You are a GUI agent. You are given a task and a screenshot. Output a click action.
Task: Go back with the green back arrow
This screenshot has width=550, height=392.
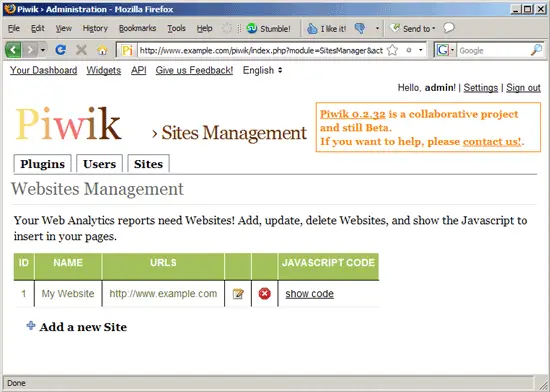click(13, 50)
